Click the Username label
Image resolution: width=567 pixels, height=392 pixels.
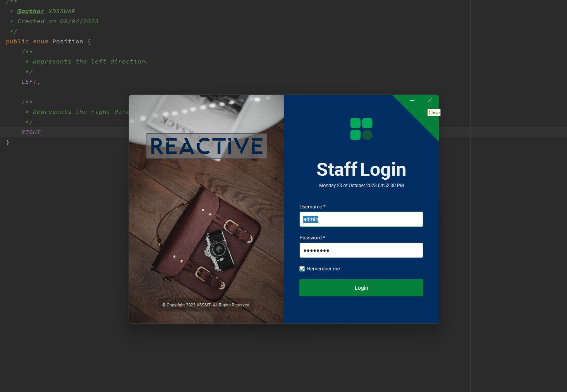[312, 207]
